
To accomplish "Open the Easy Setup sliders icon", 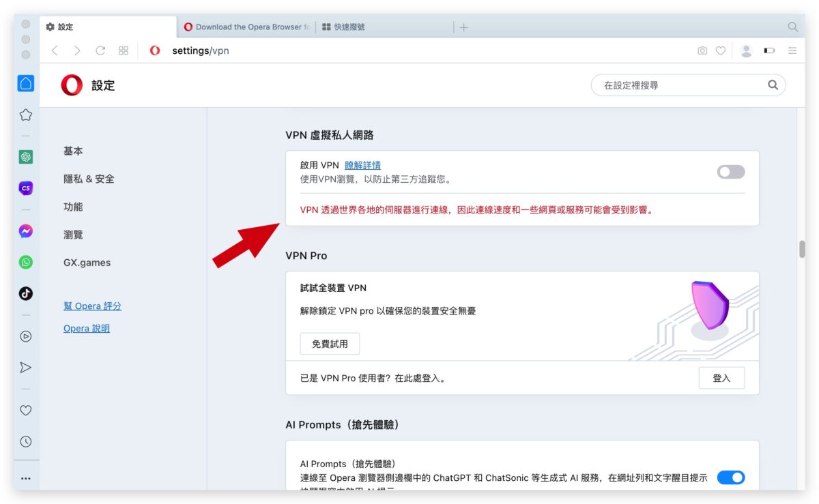I will point(792,50).
